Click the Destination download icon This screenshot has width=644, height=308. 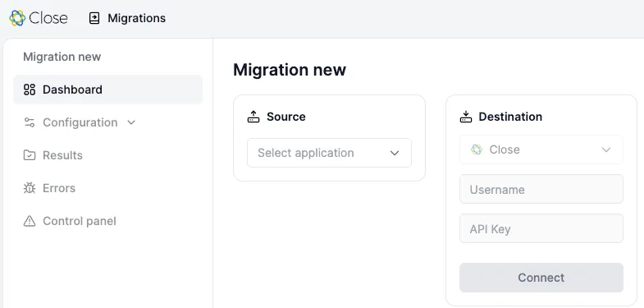pyautogui.click(x=466, y=117)
